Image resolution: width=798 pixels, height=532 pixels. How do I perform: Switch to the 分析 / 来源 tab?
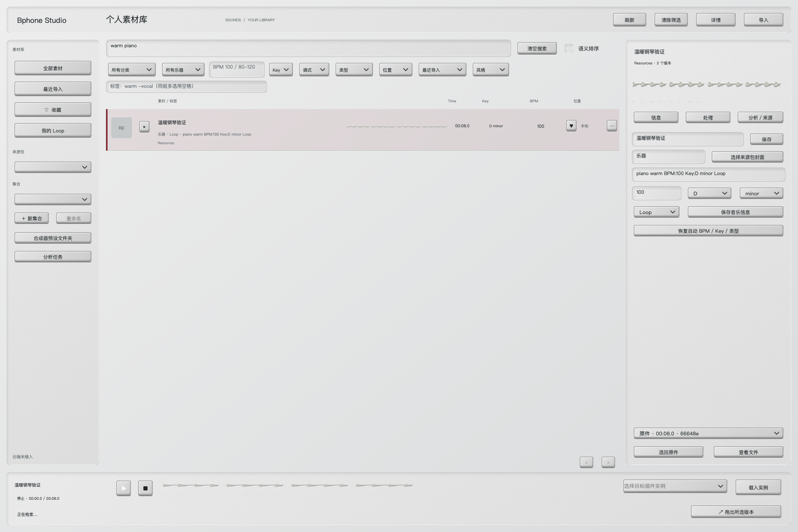(761, 117)
